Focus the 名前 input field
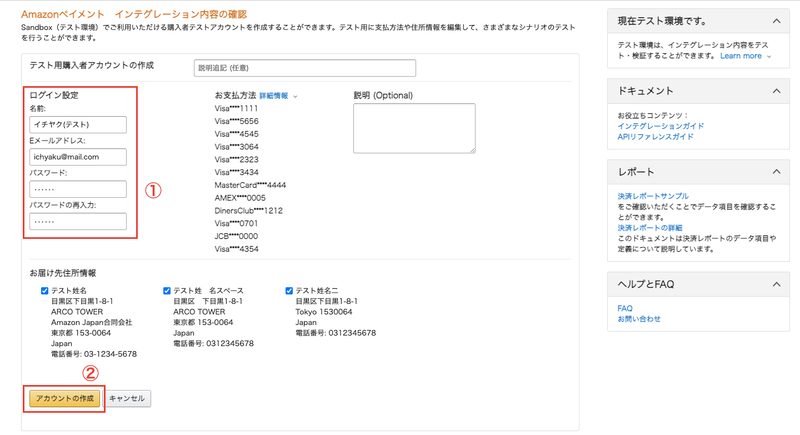This screenshot has height=435, width=800. (78, 124)
